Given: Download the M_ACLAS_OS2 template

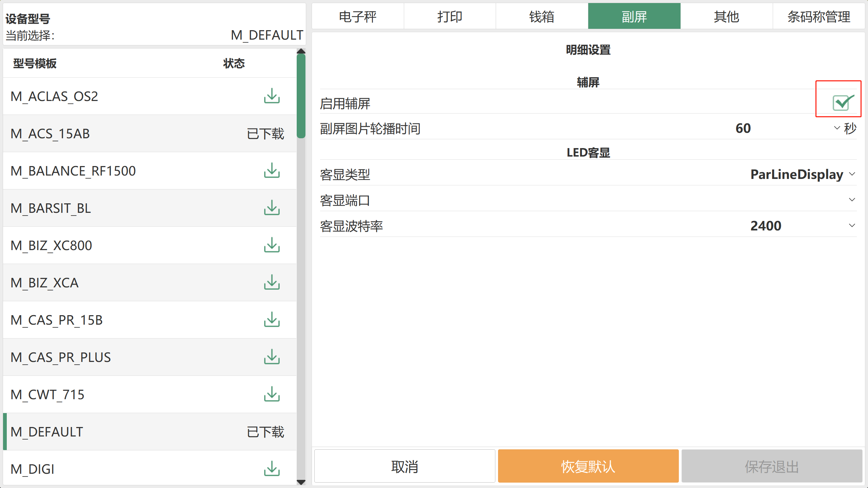Looking at the screenshot, I should 272,96.
